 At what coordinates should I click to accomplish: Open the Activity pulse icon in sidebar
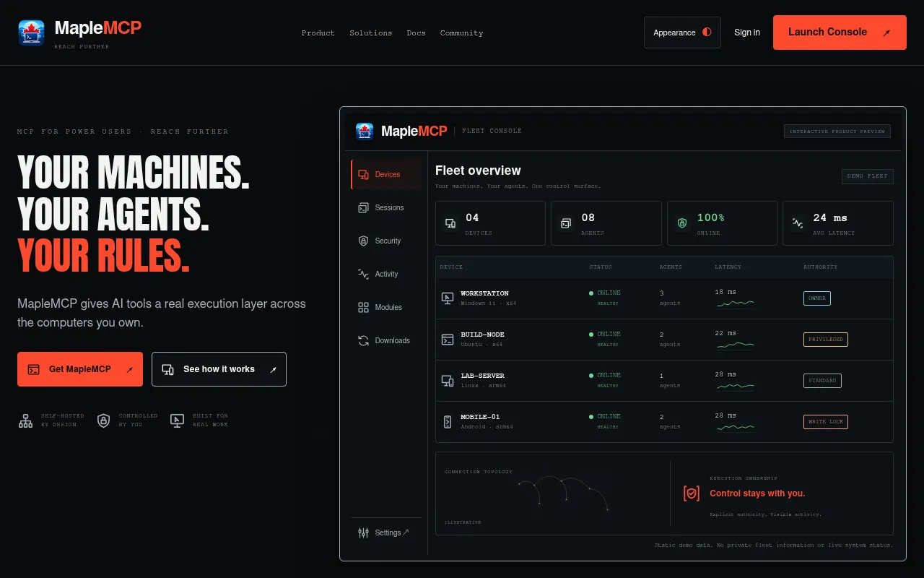point(364,275)
